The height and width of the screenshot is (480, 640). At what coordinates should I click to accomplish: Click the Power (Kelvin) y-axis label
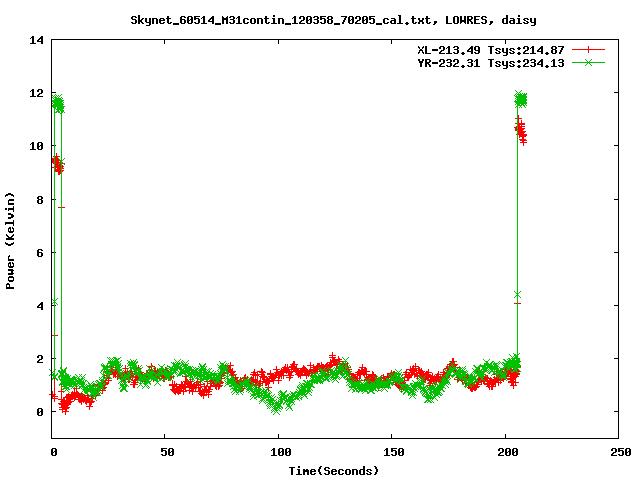(10, 241)
